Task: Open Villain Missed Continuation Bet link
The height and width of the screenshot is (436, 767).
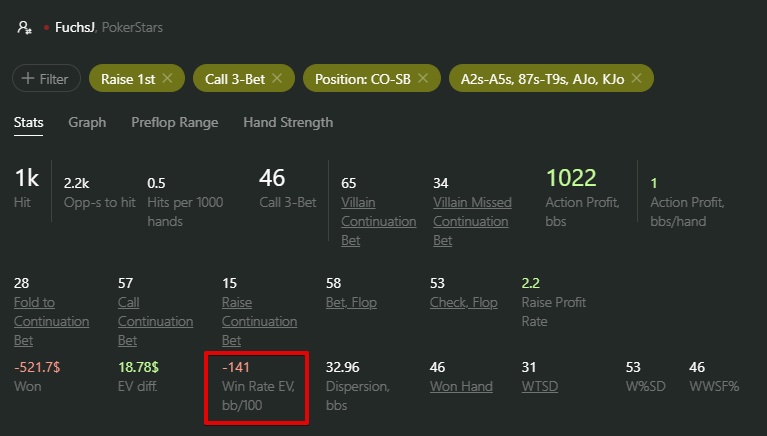Action: [x=472, y=221]
